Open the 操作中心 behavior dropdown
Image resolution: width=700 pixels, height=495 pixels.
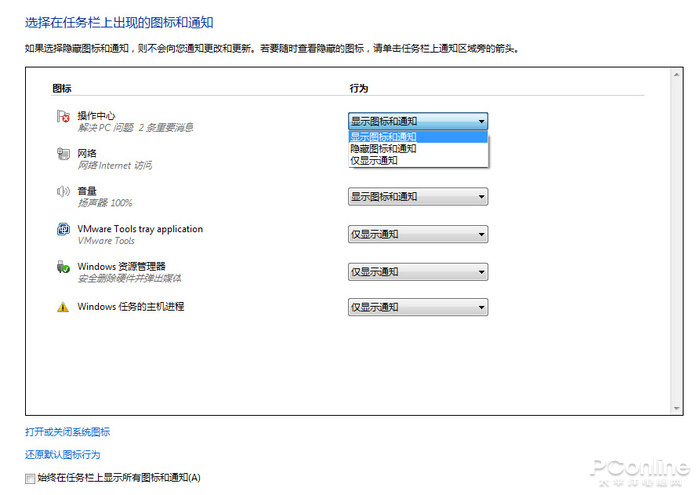pyautogui.click(x=418, y=121)
